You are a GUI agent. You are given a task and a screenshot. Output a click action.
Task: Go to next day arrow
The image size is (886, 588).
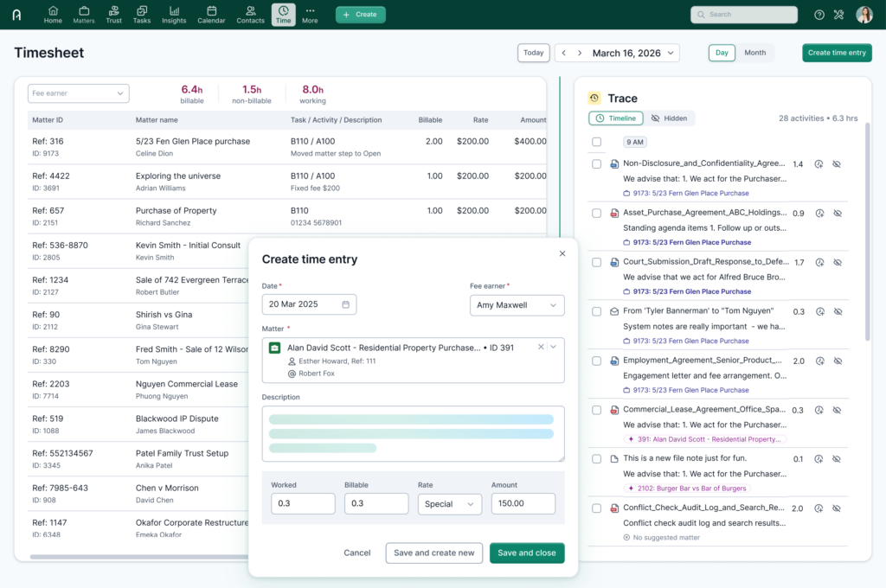tap(580, 53)
